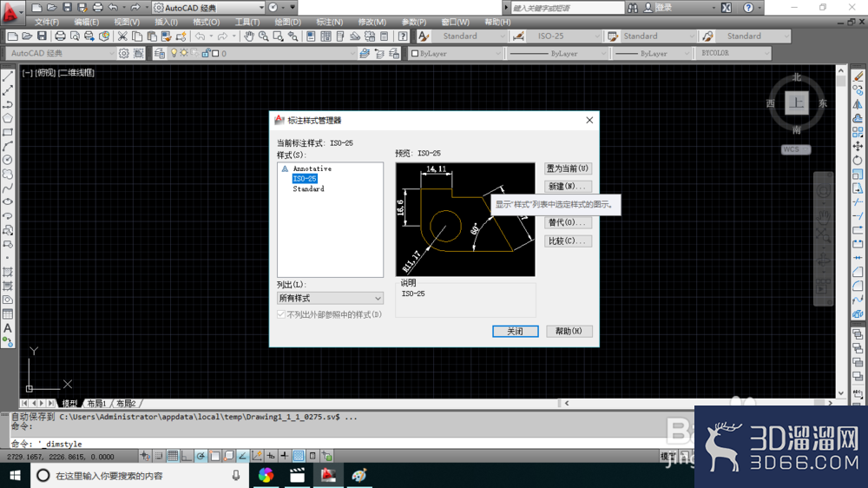Open the Windows Start button
This screenshot has height=488, width=868.
click(15, 475)
